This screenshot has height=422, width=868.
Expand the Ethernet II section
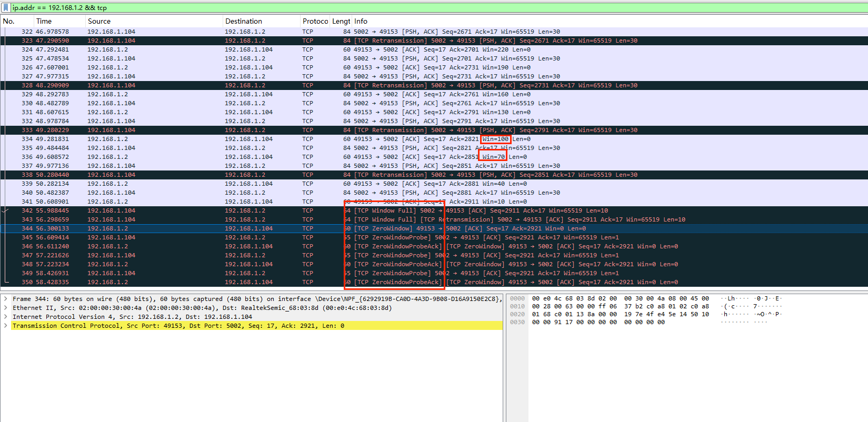click(x=6, y=308)
